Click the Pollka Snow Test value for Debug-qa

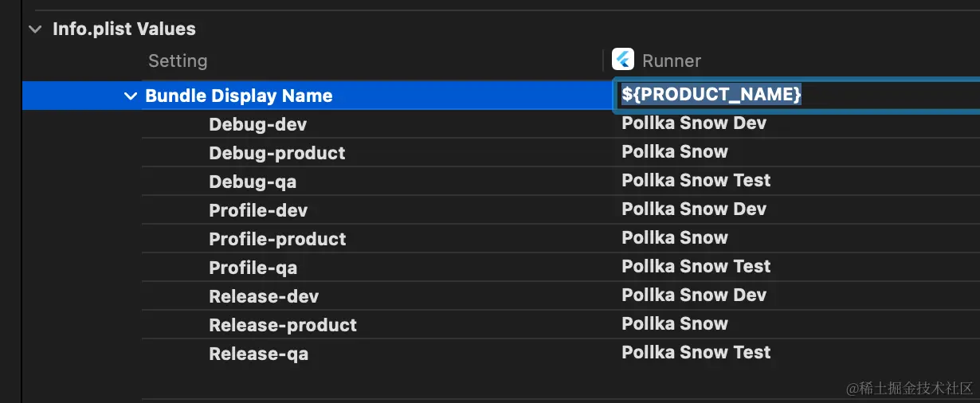696,181
